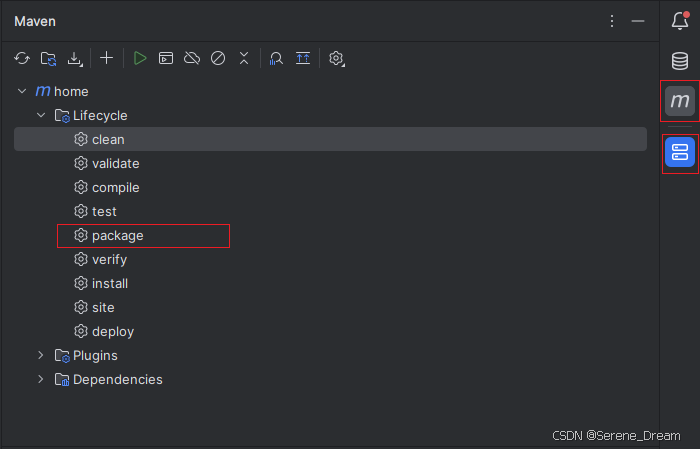This screenshot has height=449, width=700.
Task: Click the gear icon beside deploy
Action: pos(81,331)
